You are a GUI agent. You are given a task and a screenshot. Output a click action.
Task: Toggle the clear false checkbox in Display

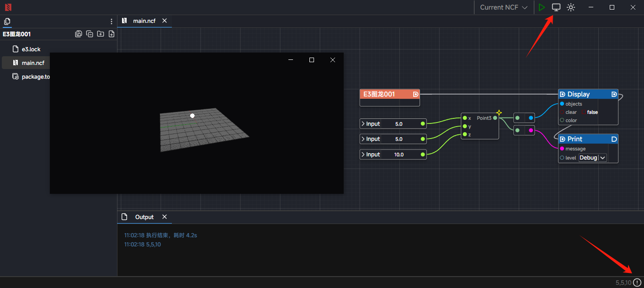coord(584,112)
